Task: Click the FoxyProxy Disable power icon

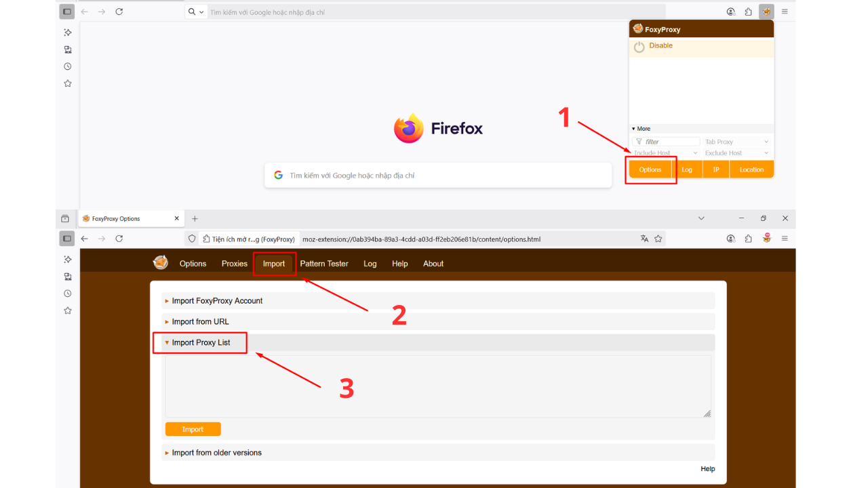Action: pyautogui.click(x=639, y=47)
